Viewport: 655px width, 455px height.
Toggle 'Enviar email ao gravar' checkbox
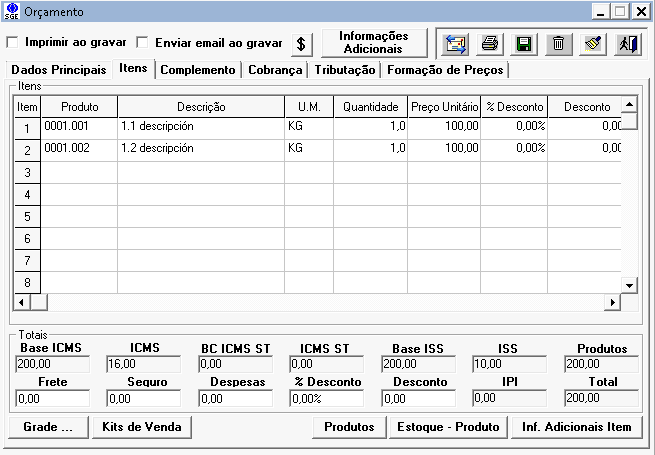pos(142,43)
